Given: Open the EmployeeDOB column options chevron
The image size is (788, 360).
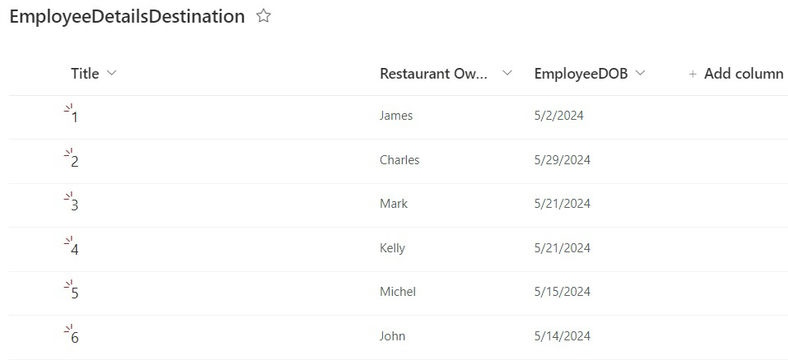Looking at the screenshot, I should pyautogui.click(x=640, y=73).
